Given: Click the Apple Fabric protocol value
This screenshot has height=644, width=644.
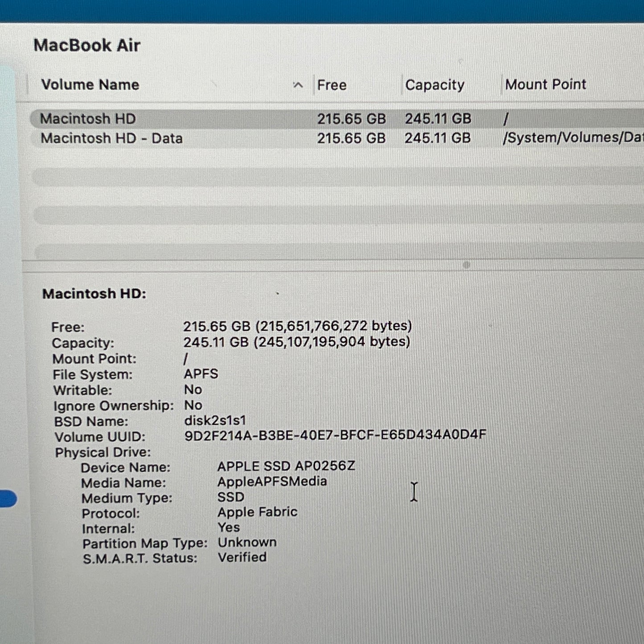Looking at the screenshot, I should click(x=257, y=512).
